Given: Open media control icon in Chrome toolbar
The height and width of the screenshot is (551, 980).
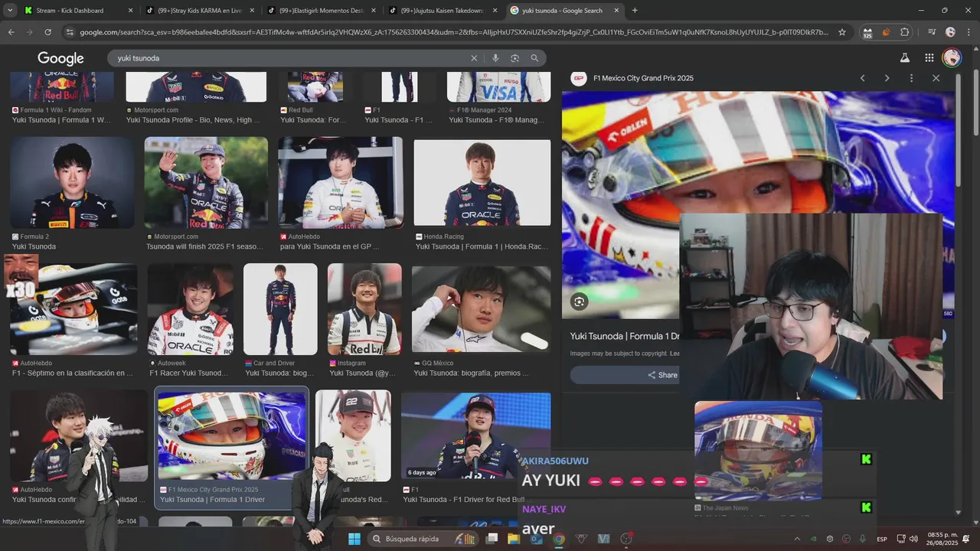Looking at the screenshot, I should tap(931, 32).
